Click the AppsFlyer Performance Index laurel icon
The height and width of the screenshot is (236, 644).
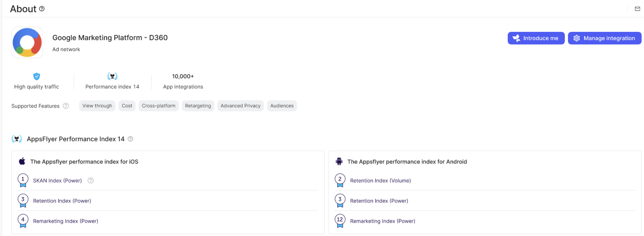pyautogui.click(x=17, y=139)
